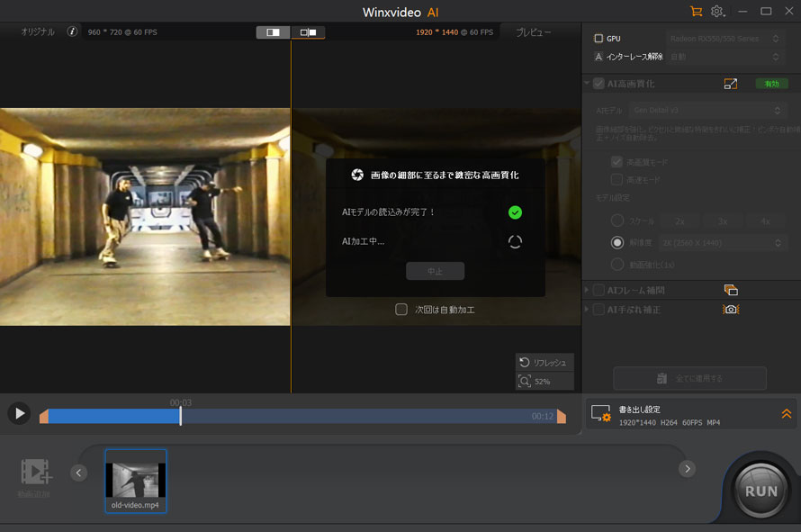Open the AIモデル Gen Detail dropdown
801x532 pixels.
click(x=707, y=110)
